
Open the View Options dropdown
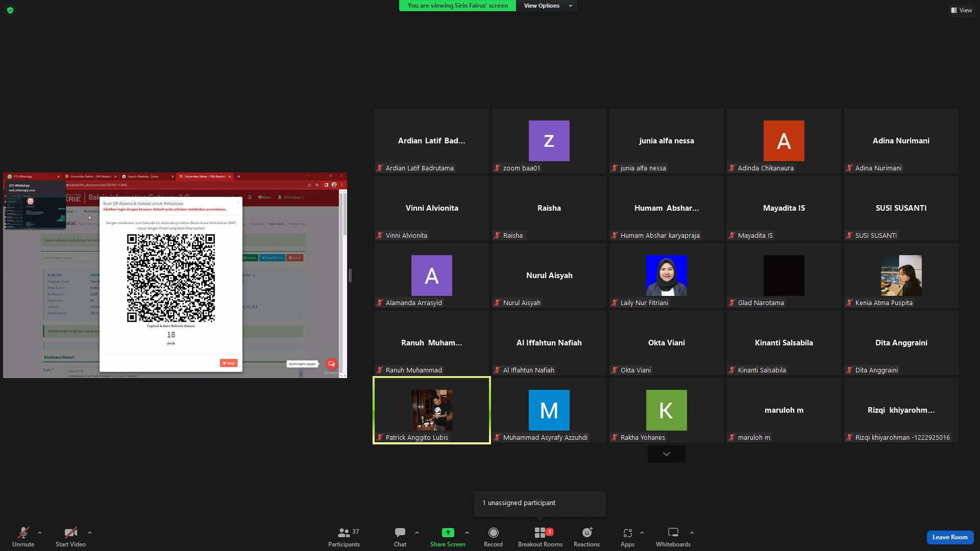(548, 6)
